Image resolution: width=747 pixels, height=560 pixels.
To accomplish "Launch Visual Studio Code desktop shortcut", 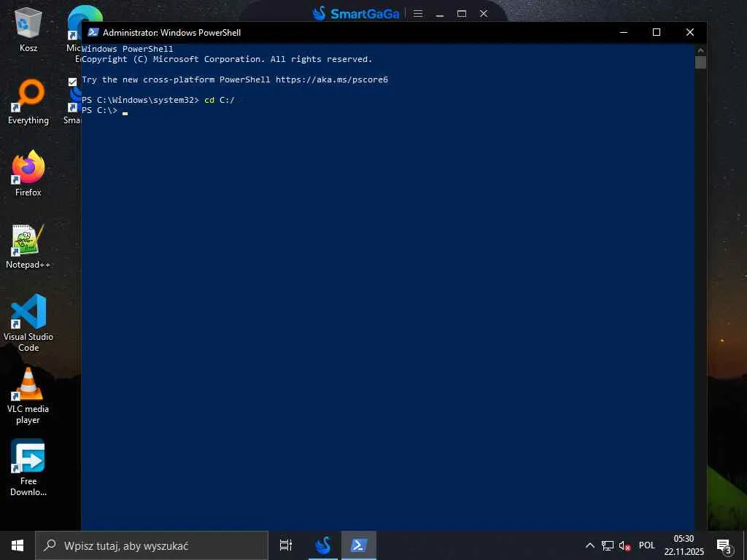I will pos(28,323).
